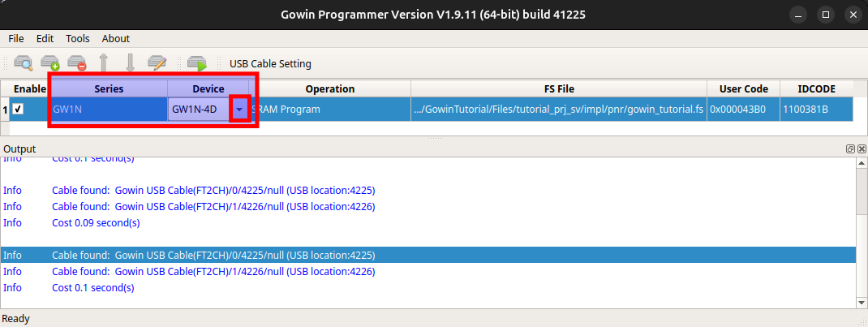
Task: Click the Device column header
Action: (208, 88)
